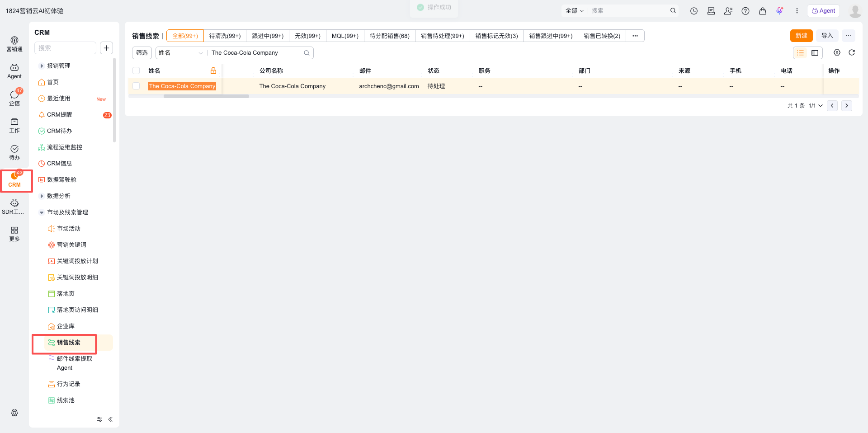Click the Agent button in top bar

coord(823,11)
